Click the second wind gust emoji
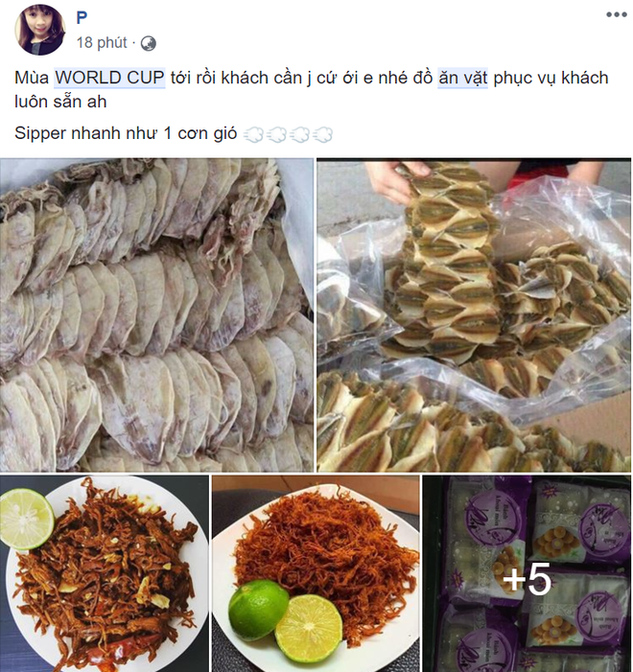633x672 pixels. 277,134
